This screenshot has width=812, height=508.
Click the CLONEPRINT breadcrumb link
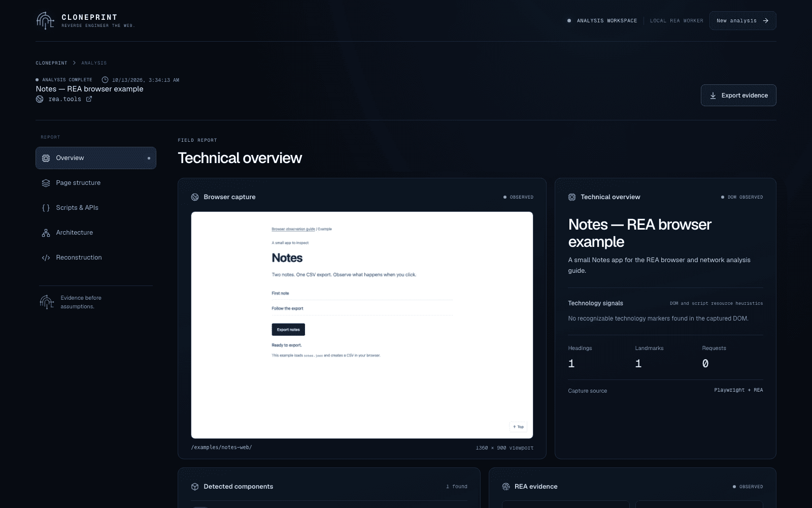pos(51,63)
